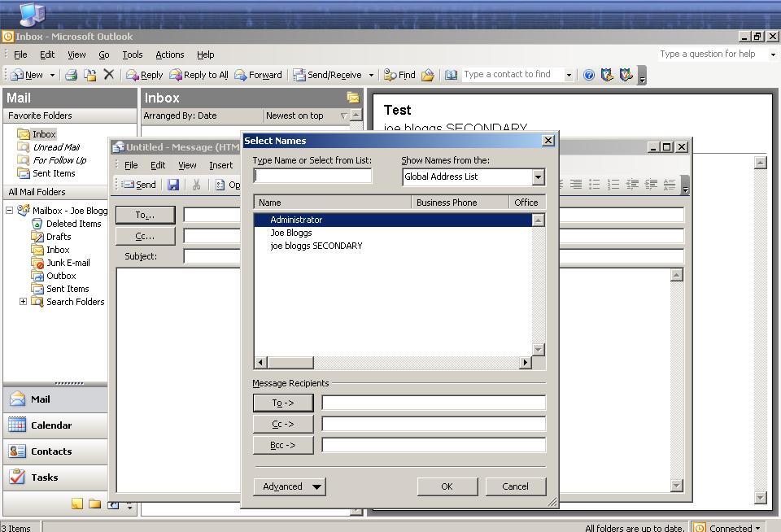Select the Outbox folder
The image size is (781, 532).
[61, 276]
